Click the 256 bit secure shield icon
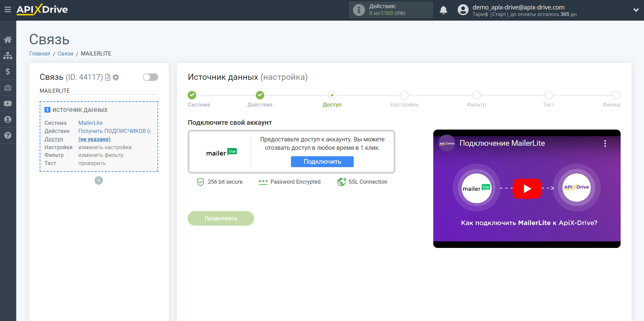 pos(201,182)
